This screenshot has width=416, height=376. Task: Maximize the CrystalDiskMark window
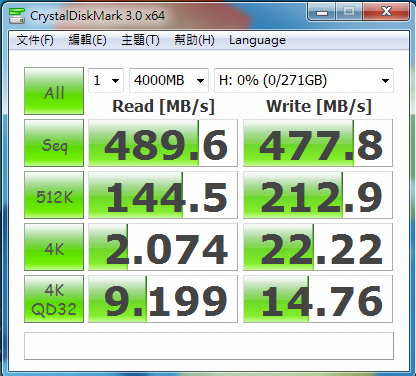(x=349, y=12)
